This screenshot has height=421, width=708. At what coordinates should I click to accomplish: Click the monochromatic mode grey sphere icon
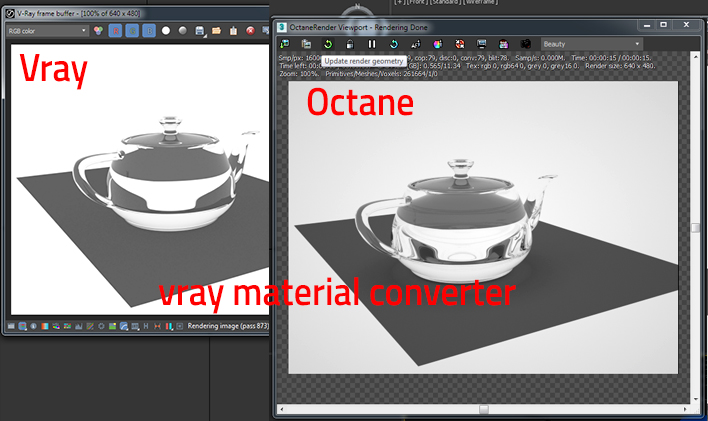pyautogui.click(x=182, y=31)
